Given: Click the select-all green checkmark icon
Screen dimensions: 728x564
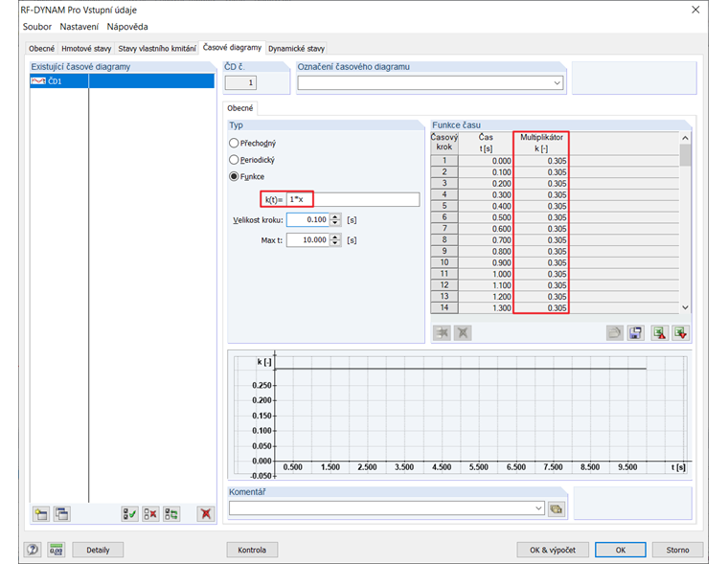Looking at the screenshot, I should tap(129, 514).
